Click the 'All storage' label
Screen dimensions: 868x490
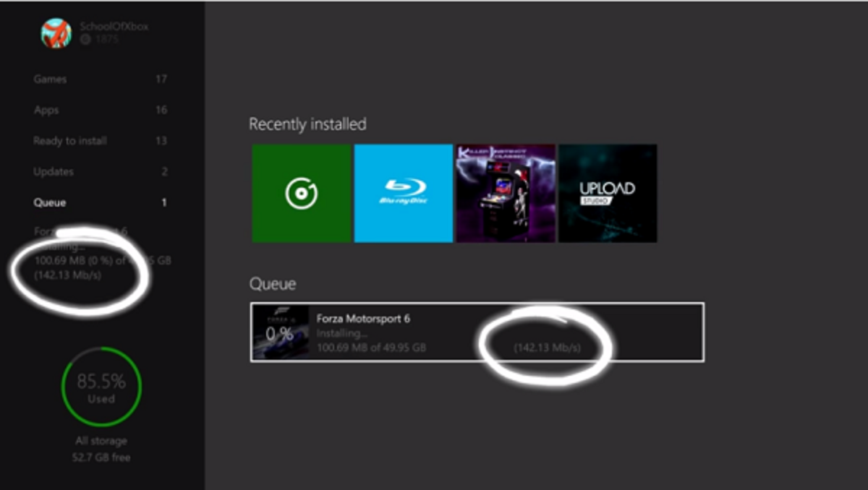101,441
